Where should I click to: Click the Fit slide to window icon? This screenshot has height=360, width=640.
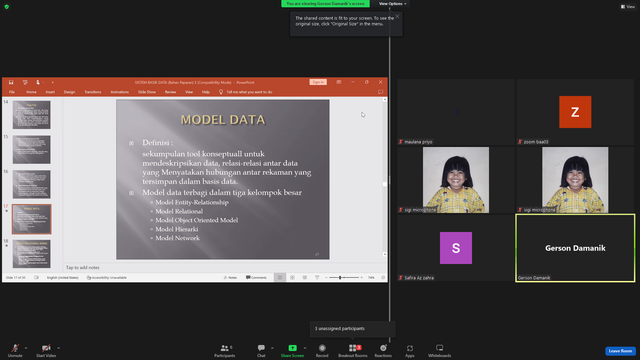(383, 278)
